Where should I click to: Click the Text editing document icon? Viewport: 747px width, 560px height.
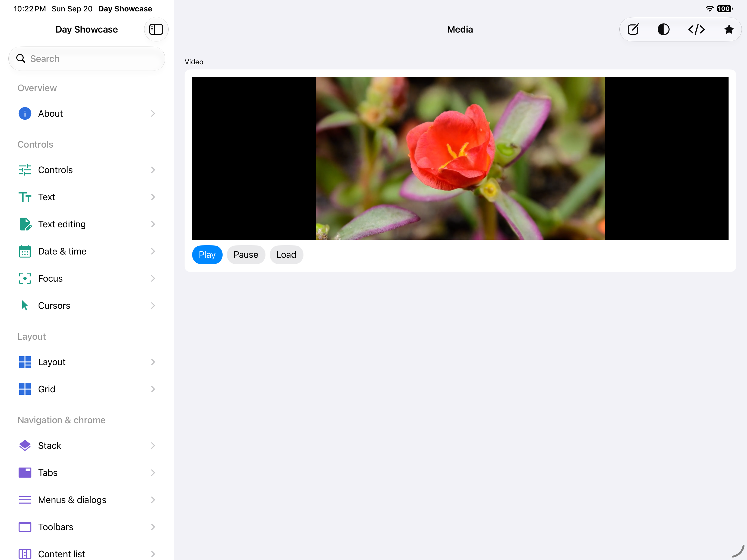click(25, 224)
